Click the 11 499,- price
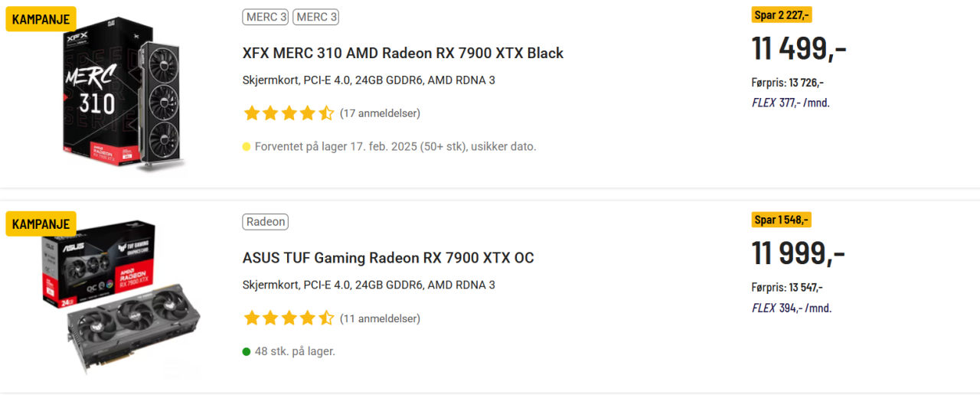The height and width of the screenshot is (395, 980). pos(799,49)
